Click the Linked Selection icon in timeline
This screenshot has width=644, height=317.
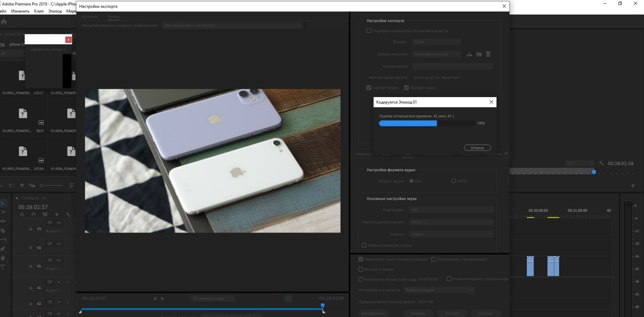[44, 214]
